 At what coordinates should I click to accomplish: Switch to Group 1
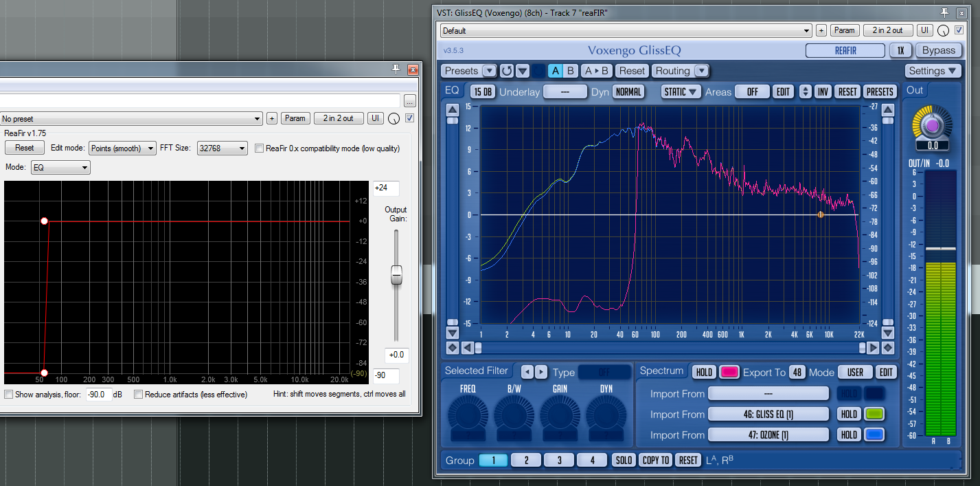tap(494, 461)
